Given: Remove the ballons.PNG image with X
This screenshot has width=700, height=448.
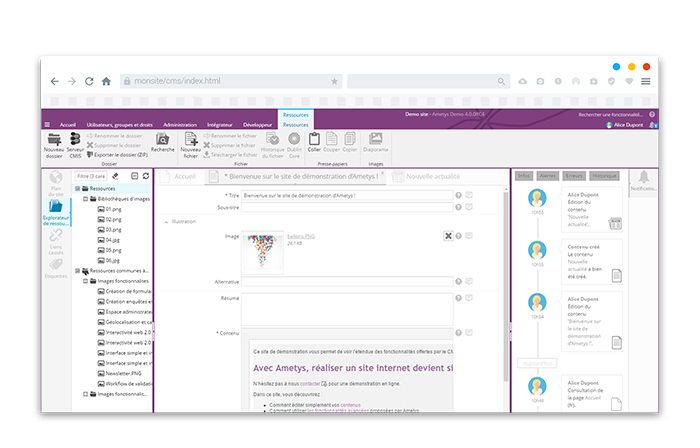Looking at the screenshot, I should pyautogui.click(x=448, y=235).
